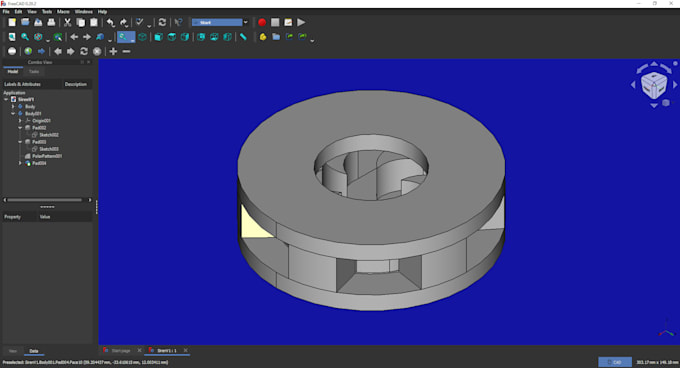This screenshot has height=368, width=680.
Task: Click the web Zoom Out minus icon
Action: tap(126, 51)
